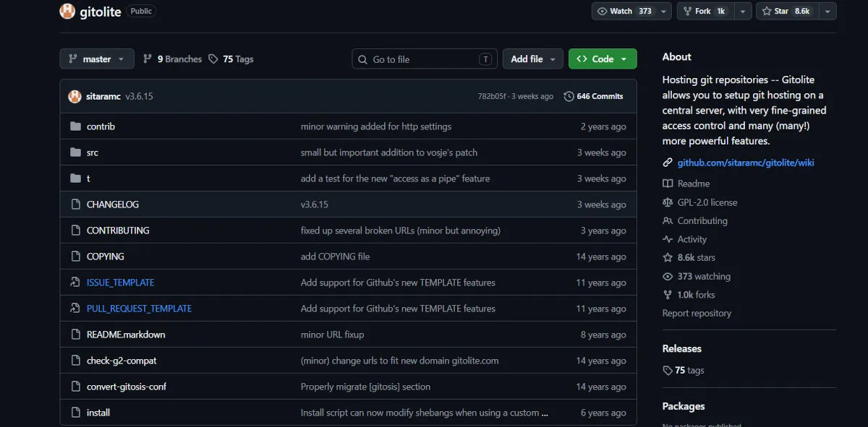The image size is (868, 427).
Task: Open the Packages heading link
Action: pos(684,406)
